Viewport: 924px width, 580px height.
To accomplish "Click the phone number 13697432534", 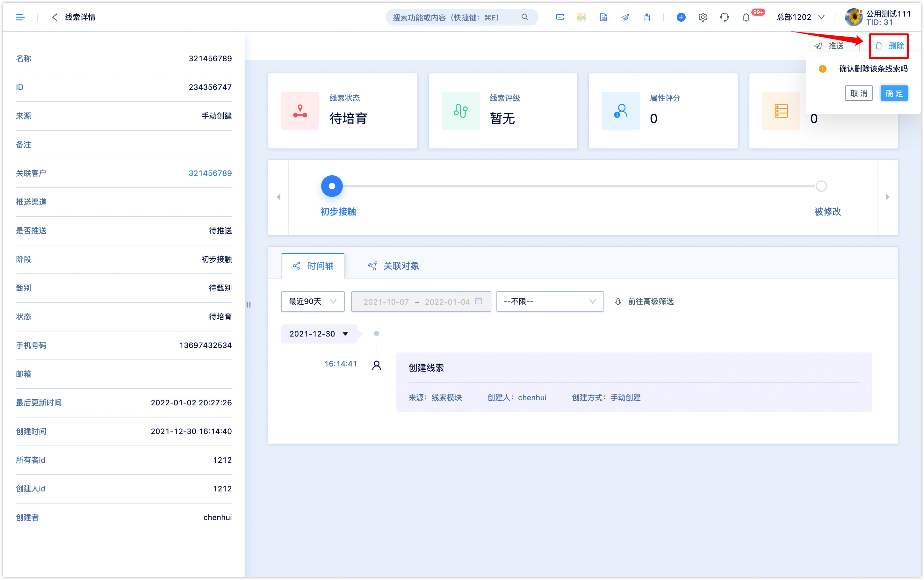I will tap(206, 345).
